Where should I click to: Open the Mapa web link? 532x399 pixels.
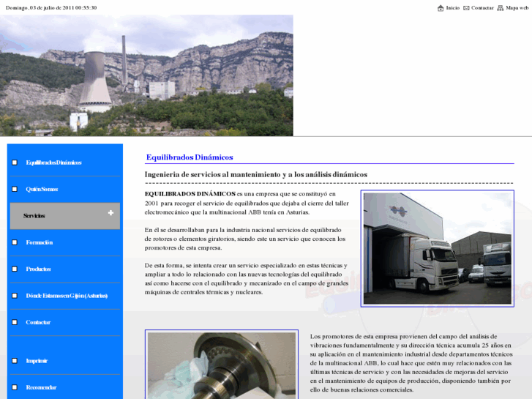517,8
